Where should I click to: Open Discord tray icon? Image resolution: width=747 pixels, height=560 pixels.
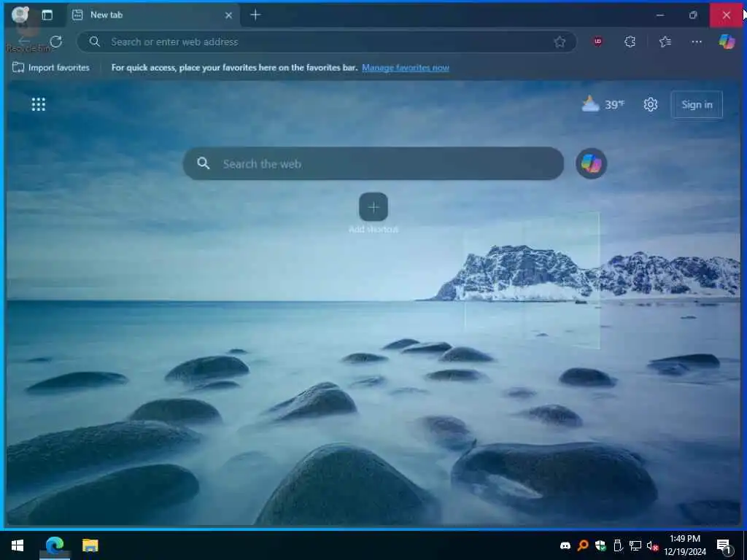(x=565, y=545)
